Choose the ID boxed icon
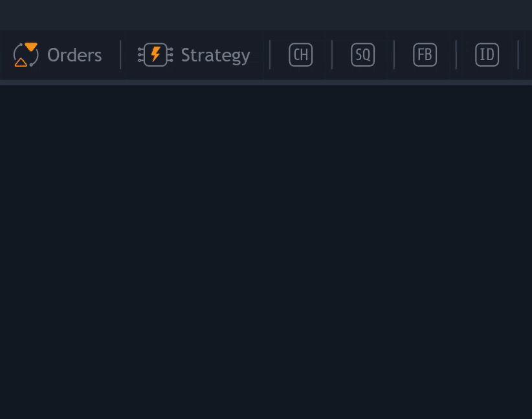This screenshot has height=419, width=532. (487, 54)
